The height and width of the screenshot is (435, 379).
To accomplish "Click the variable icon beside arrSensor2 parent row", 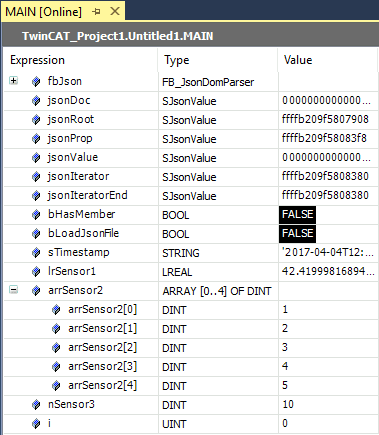I will [36, 291].
